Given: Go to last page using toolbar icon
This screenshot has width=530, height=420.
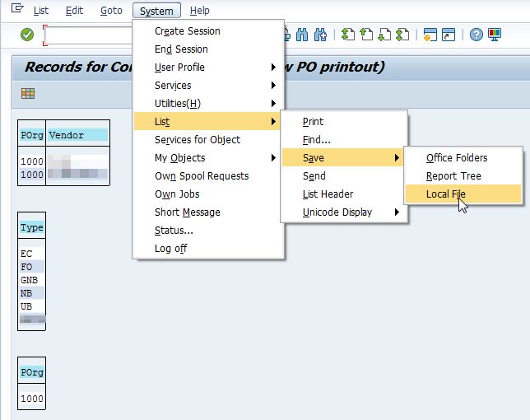Looking at the screenshot, I should (x=402, y=35).
